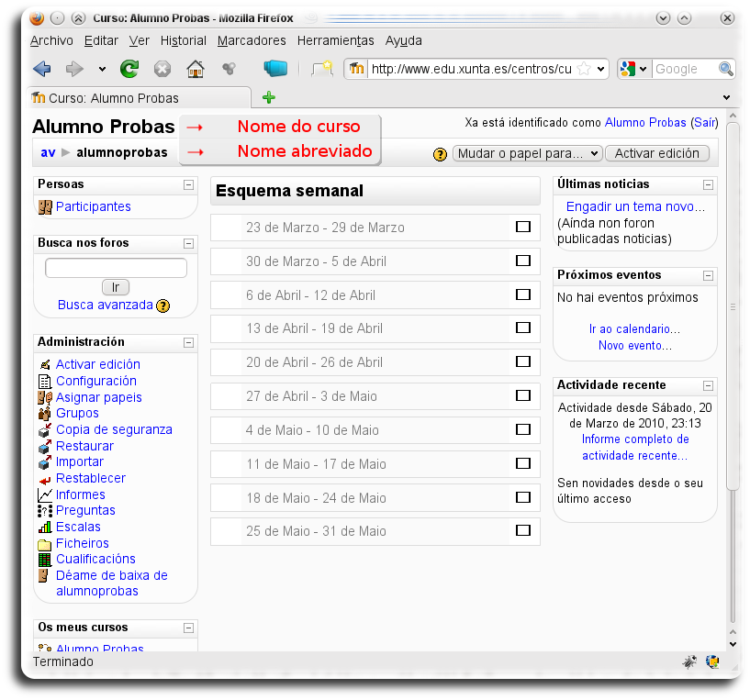Screen dimensions: 750x700
Task: Mark the 4 de Maio - 10 de Maio checkbox
Action: [523, 429]
